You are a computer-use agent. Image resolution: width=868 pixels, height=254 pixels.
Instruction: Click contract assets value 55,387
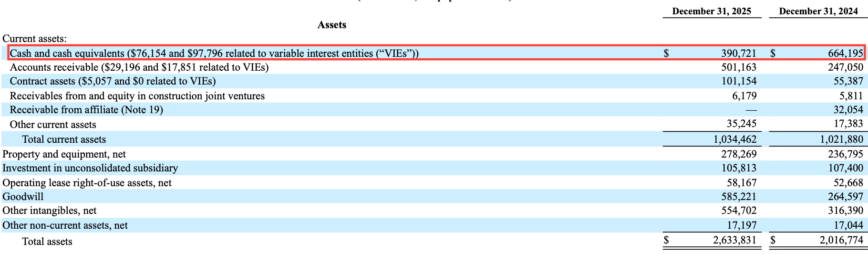(848, 81)
